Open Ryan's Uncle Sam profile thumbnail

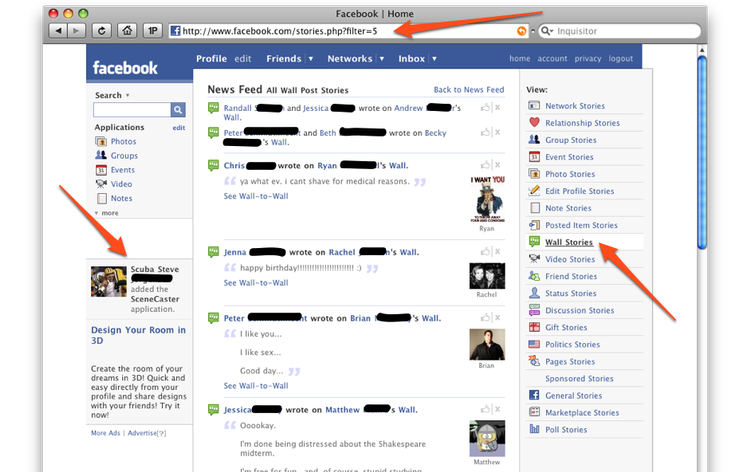click(x=487, y=199)
